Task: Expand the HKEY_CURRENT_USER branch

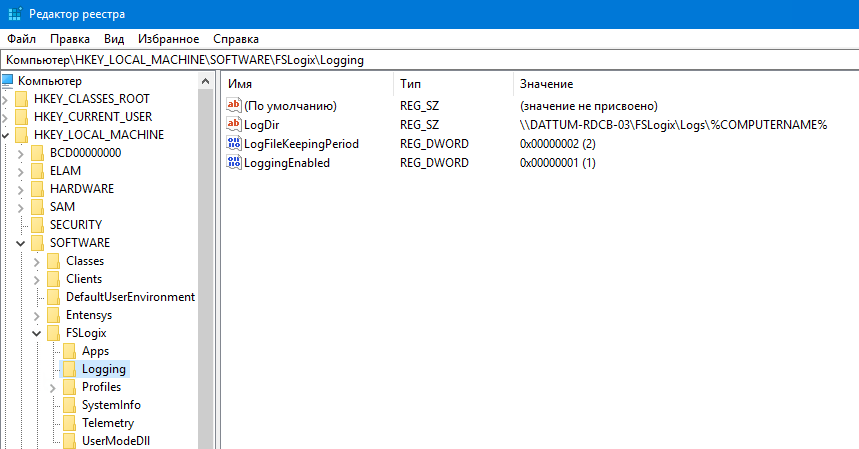Action: pos(5,118)
